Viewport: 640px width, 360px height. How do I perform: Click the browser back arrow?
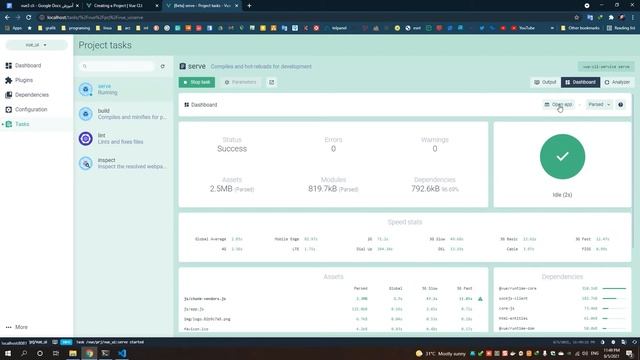tap(7, 18)
